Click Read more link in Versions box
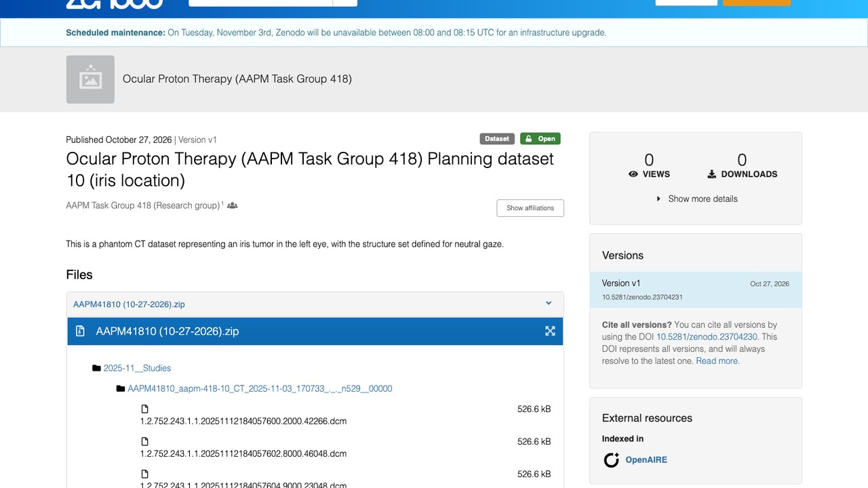Viewport: 868px width, 488px height. (x=718, y=361)
